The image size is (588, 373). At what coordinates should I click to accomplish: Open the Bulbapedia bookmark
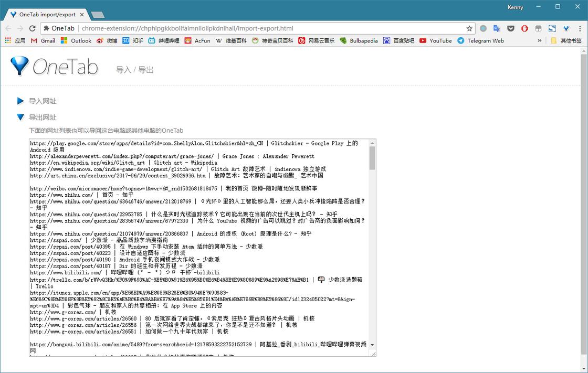coord(359,40)
